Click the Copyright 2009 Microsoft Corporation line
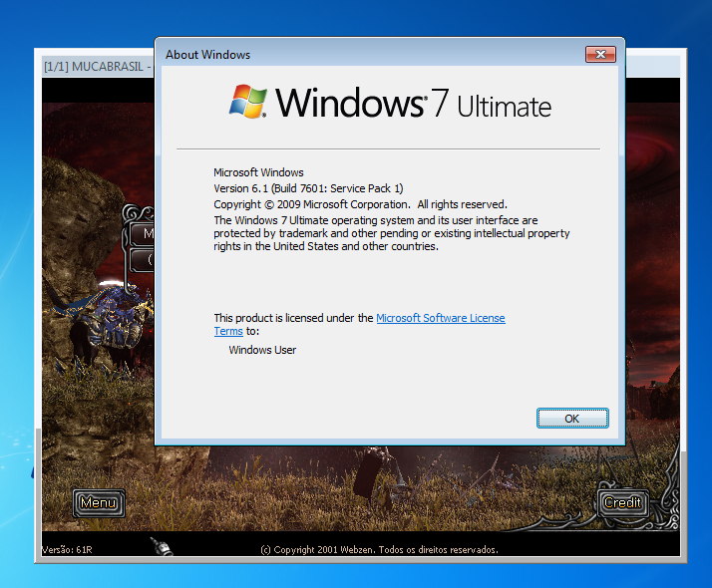The width and height of the screenshot is (712, 588). pyautogui.click(x=360, y=204)
